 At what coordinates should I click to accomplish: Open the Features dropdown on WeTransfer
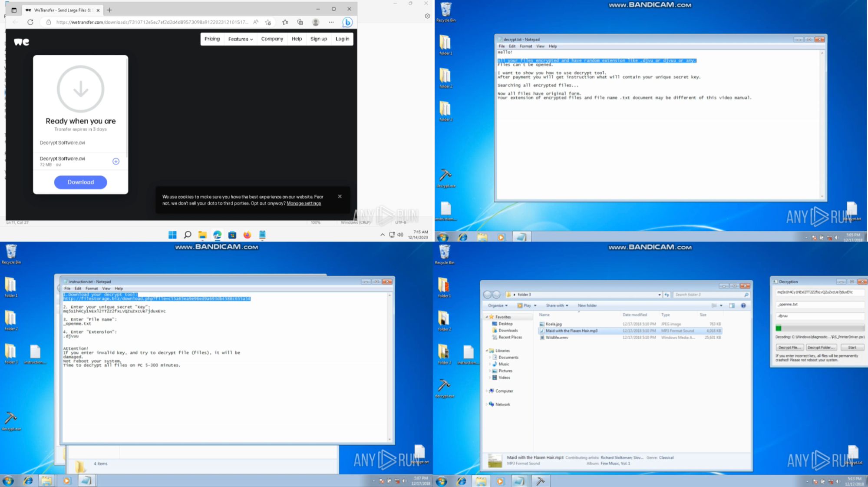240,39
